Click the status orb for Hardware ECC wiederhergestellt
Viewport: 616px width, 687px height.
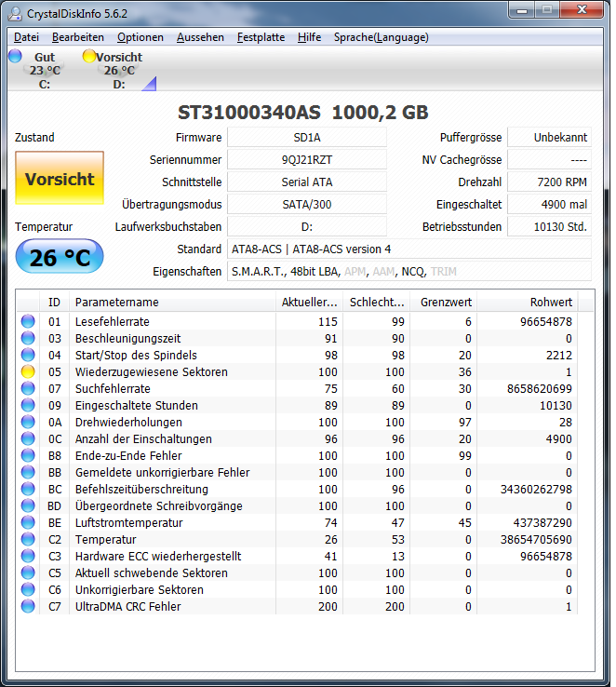[28, 556]
